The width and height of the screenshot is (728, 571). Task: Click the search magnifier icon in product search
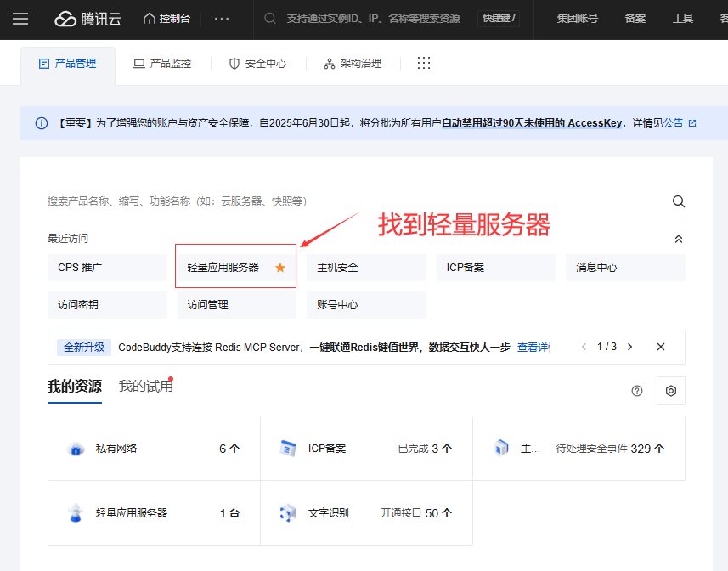[678, 201]
